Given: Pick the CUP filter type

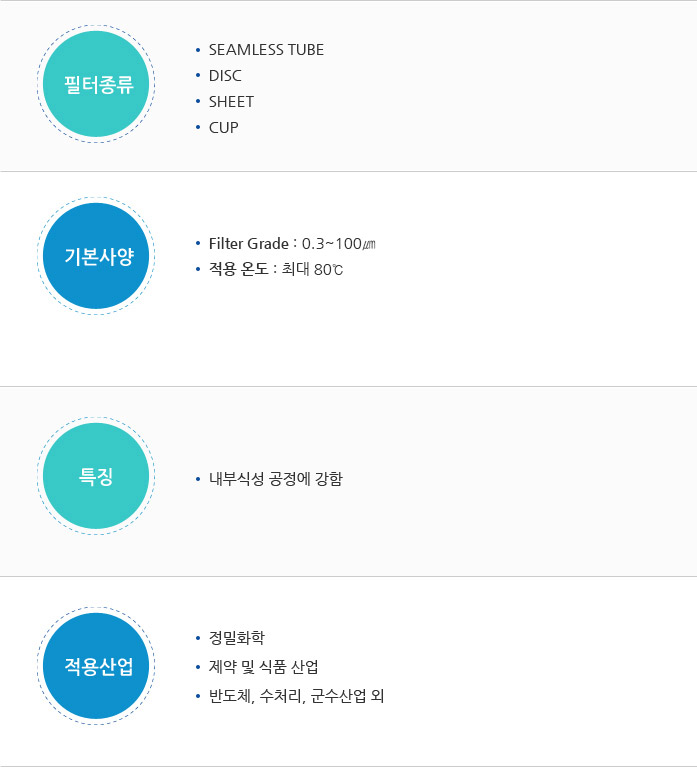Looking at the screenshot, I should coord(223,128).
